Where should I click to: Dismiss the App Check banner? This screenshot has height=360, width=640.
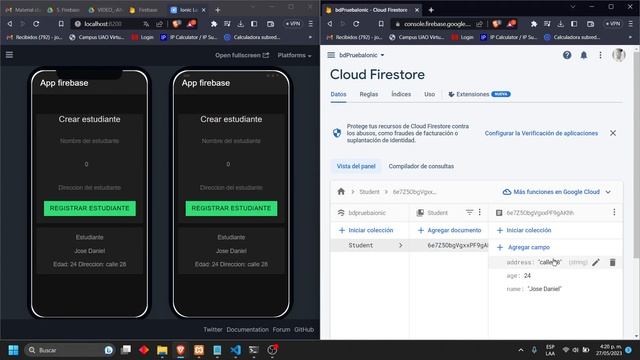click(x=613, y=133)
